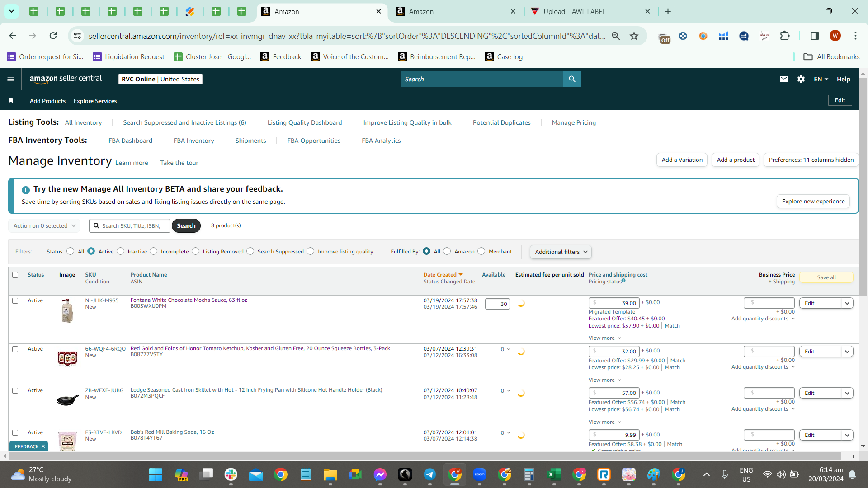Open a new browser tab
The height and width of the screenshot is (488, 868).
point(668,11)
